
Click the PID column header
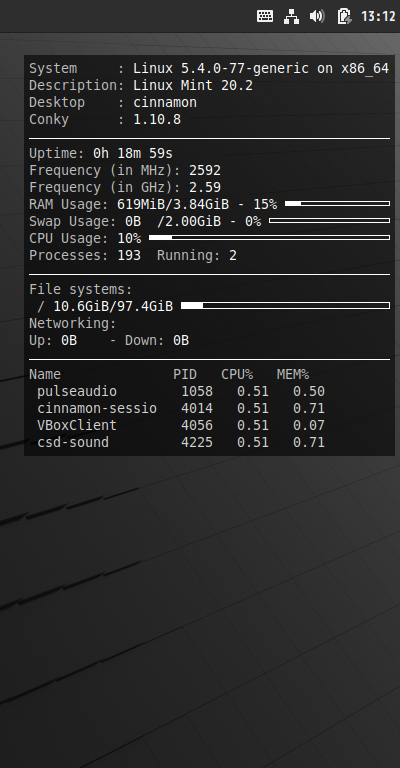185,375
